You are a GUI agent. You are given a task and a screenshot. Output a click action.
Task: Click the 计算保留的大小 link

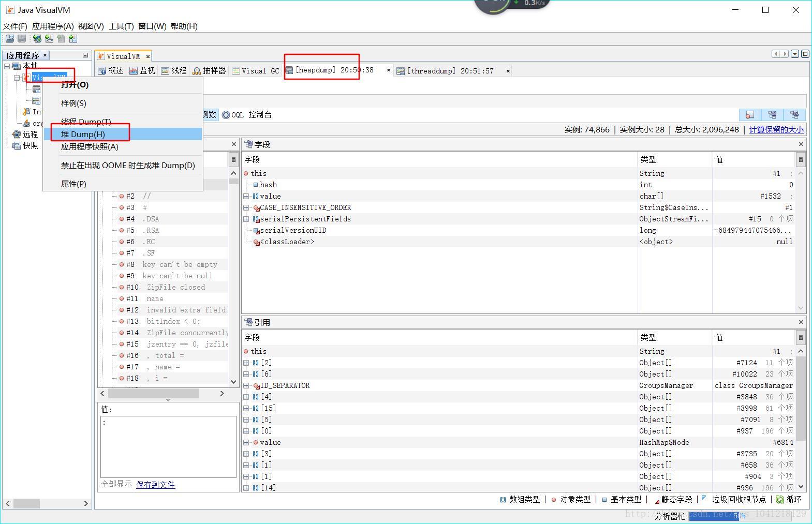[776, 130]
